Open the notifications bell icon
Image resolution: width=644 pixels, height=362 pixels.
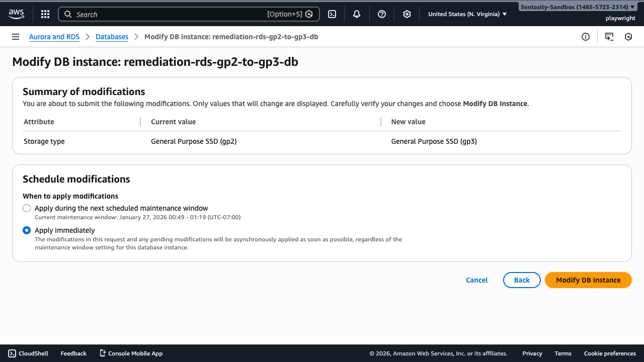point(357,14)
